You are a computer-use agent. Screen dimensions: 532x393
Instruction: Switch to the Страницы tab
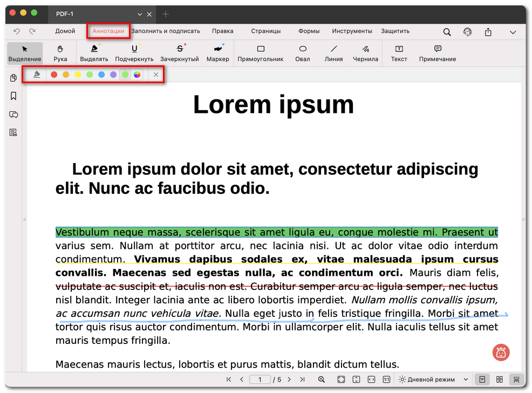point(265,31)
